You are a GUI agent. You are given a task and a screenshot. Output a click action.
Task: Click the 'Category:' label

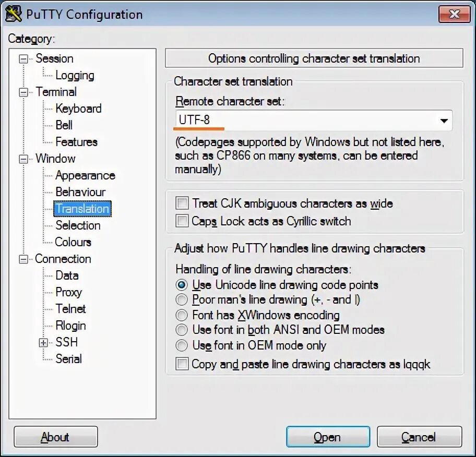(x=31, y=39)
